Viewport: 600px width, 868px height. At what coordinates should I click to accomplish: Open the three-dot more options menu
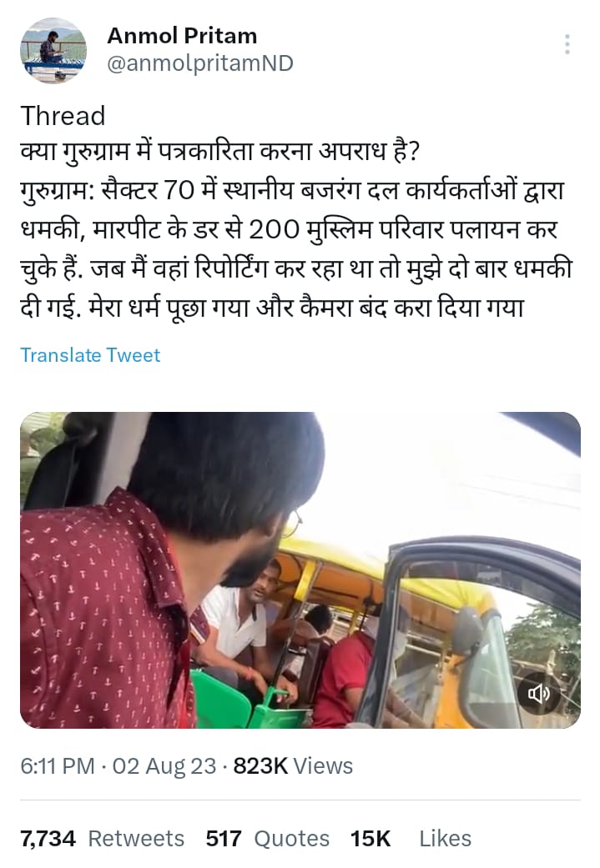(567, 44)
